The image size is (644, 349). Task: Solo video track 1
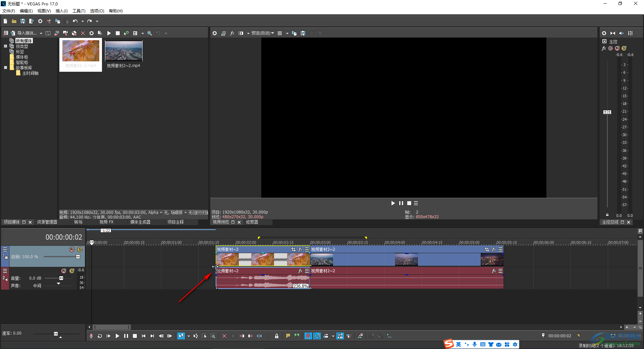pos(80,249)
